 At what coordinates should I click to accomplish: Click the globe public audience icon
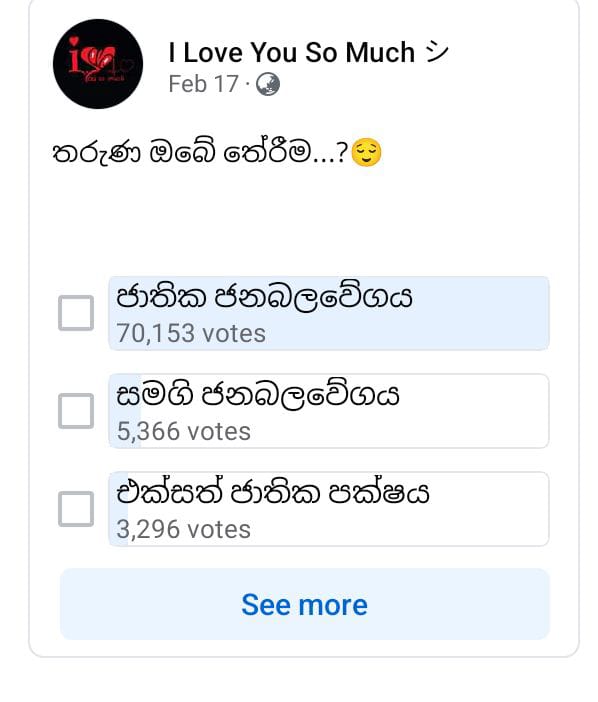pyautogui.click(x=268, y=84)
